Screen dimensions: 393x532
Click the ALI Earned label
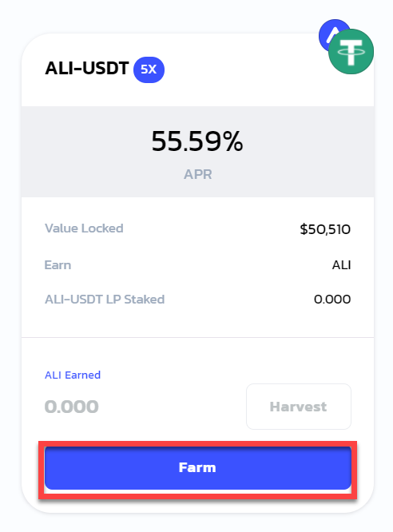pos(73,375)
